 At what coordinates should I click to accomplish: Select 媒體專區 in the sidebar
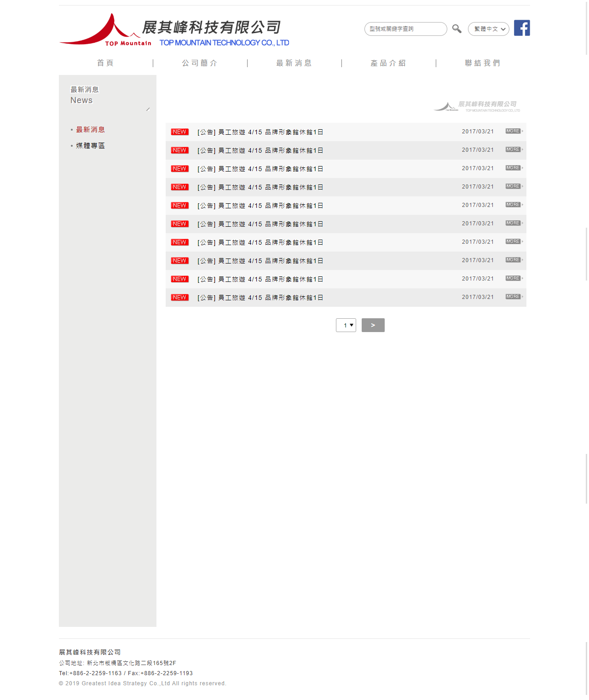91,146
